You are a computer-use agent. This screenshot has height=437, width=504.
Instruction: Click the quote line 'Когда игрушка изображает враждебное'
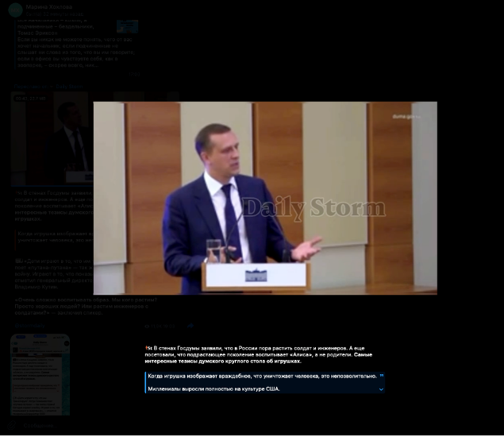coord(262,376)
